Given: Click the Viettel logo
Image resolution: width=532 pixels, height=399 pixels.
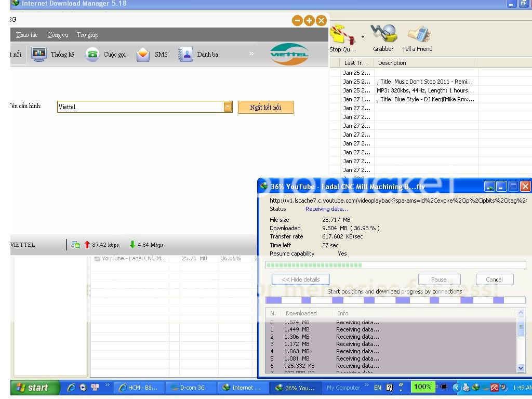Looking at the screenshot, I should [x=289, y=54].
